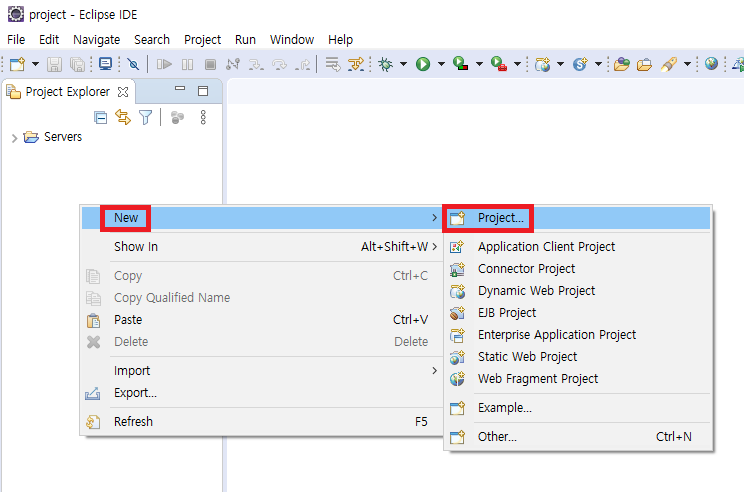Image resolution: width=744 pixels, height=492 pixels.
Task: Select Dynamic Web Project in submenu
Action: pyautogui.click(x=578, y=291)
